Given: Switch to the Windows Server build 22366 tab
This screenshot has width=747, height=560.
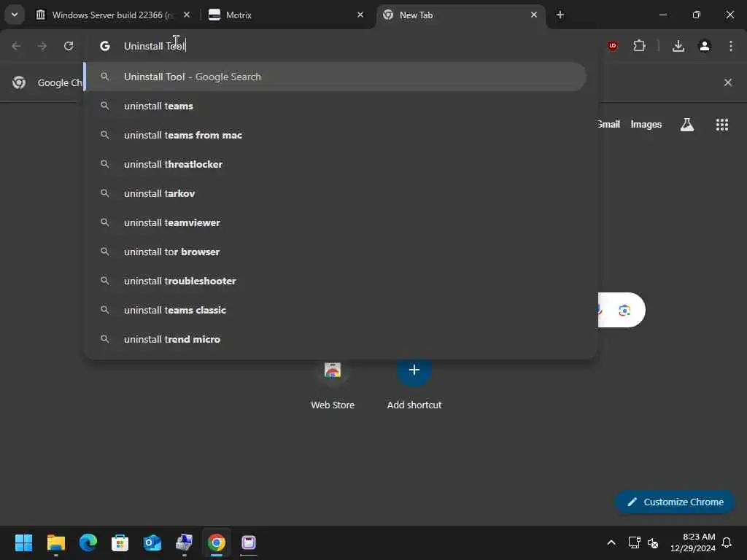Looking at the screenshot, I should tap(112, 15).
